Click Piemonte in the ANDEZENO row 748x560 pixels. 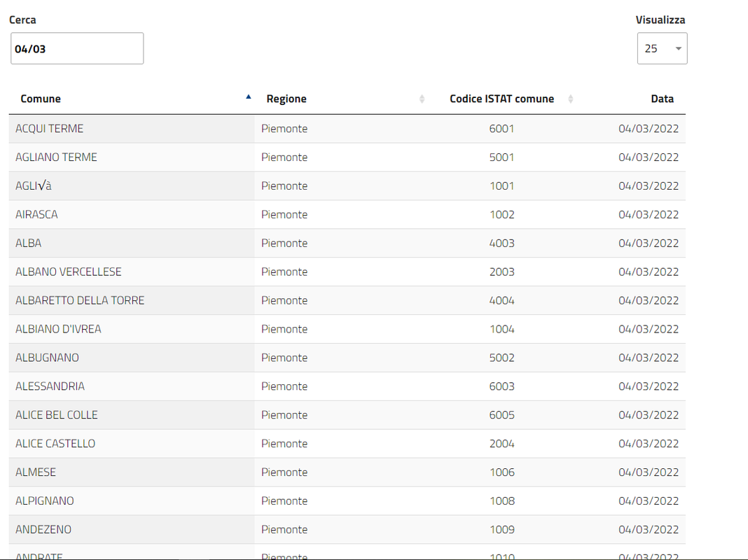[284, 529]
